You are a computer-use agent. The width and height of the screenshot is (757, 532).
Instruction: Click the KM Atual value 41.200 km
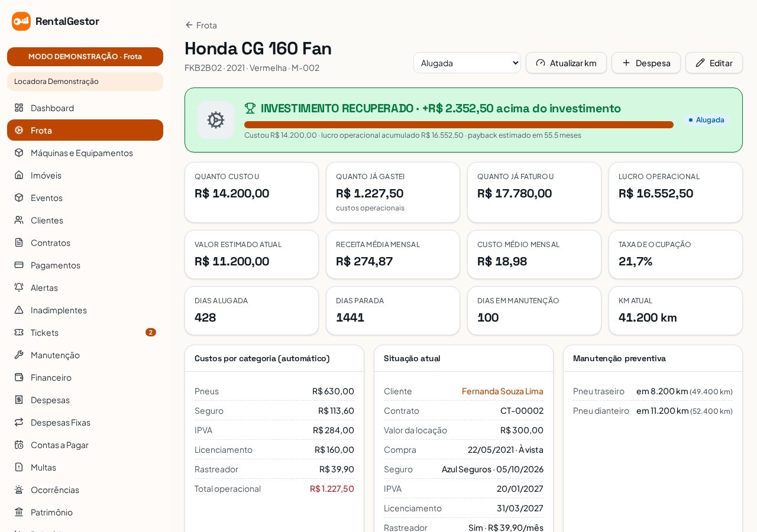point(648,317)
